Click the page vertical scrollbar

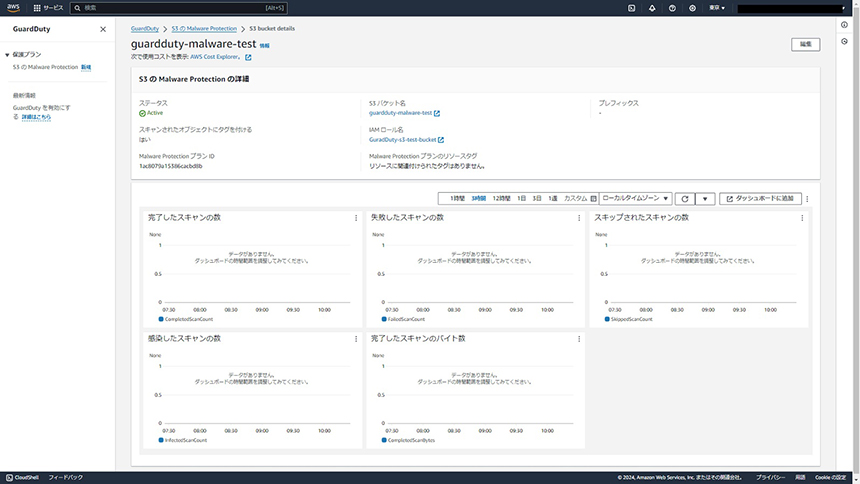tap(856, 241)
